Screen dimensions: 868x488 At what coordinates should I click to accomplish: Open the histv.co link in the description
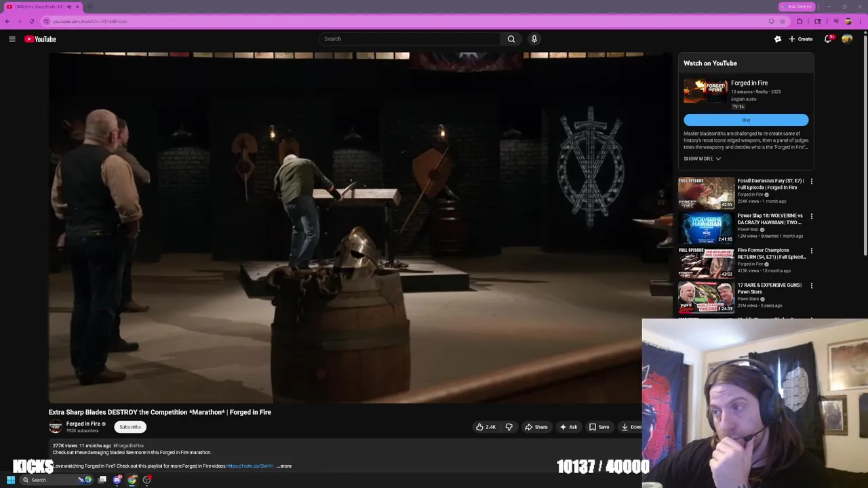click(x=250, y=466)
